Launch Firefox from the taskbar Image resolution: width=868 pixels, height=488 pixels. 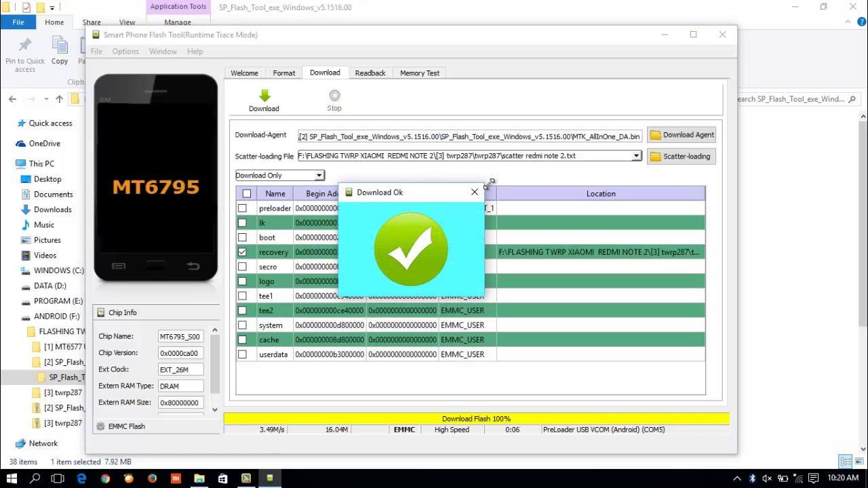tap(152, 479)
